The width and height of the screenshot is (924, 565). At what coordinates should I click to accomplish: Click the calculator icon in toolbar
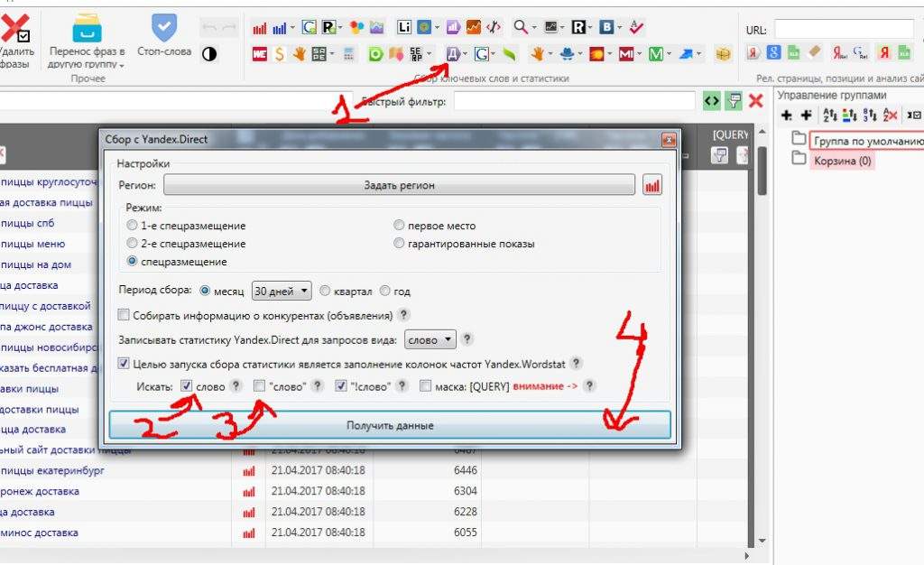pyautogui.click(x=349, y=54)
